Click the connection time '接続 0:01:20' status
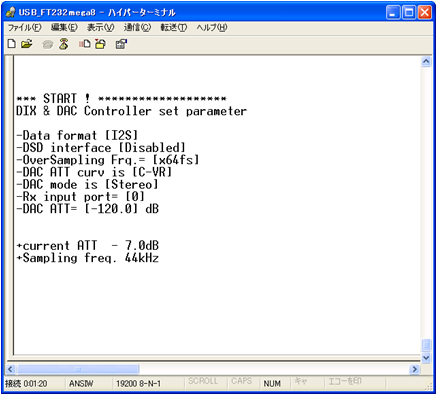Screen dimensions: 437x395 coord(26,384)
